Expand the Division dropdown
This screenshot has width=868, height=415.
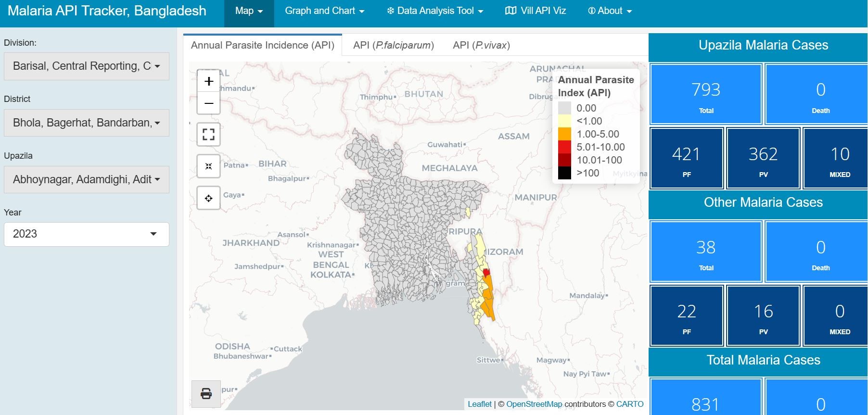click(x=87, y=66)
